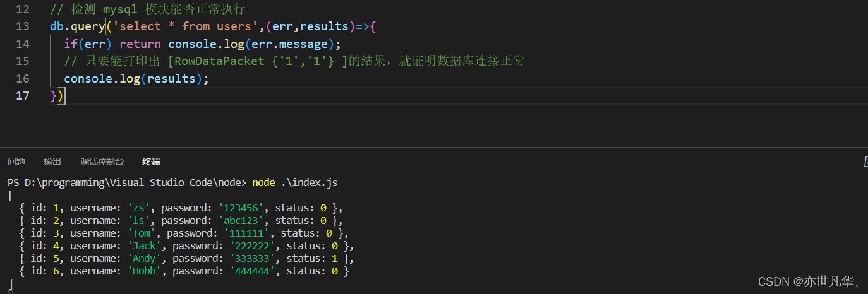Image resolution: width=868 pixels, height=294 pixels.
Task: Activate the 终端 tab
Action: coord(151,162)
